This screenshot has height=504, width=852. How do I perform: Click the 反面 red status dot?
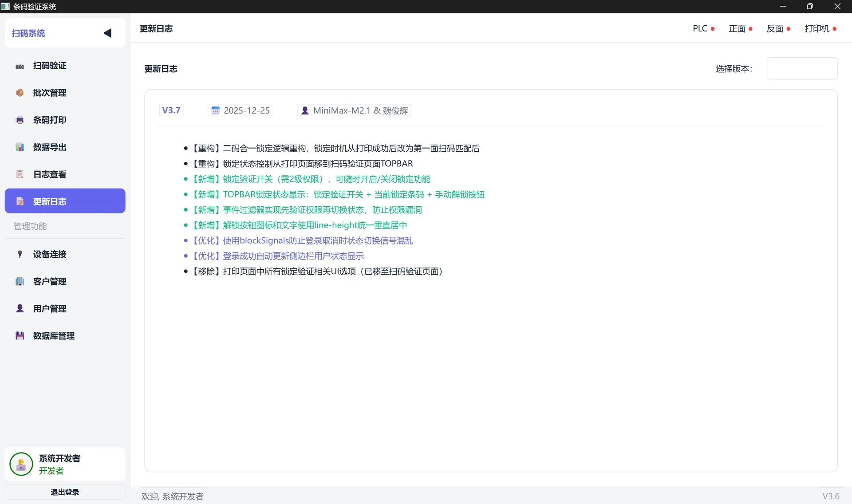coord(788,29)
